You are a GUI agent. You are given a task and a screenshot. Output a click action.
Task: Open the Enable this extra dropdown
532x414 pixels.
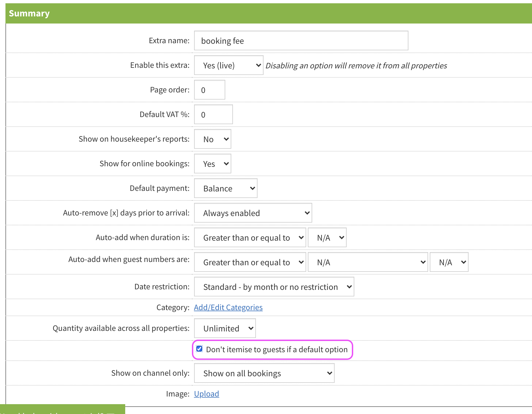229,65
